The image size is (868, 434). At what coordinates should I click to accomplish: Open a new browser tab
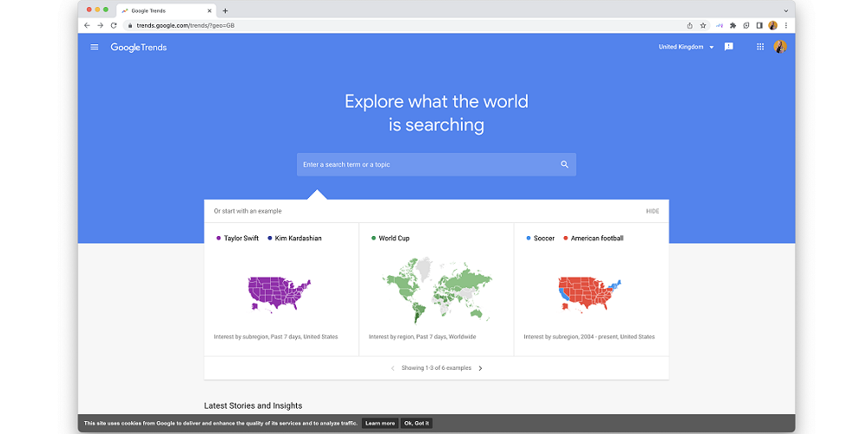pos(225,11)
